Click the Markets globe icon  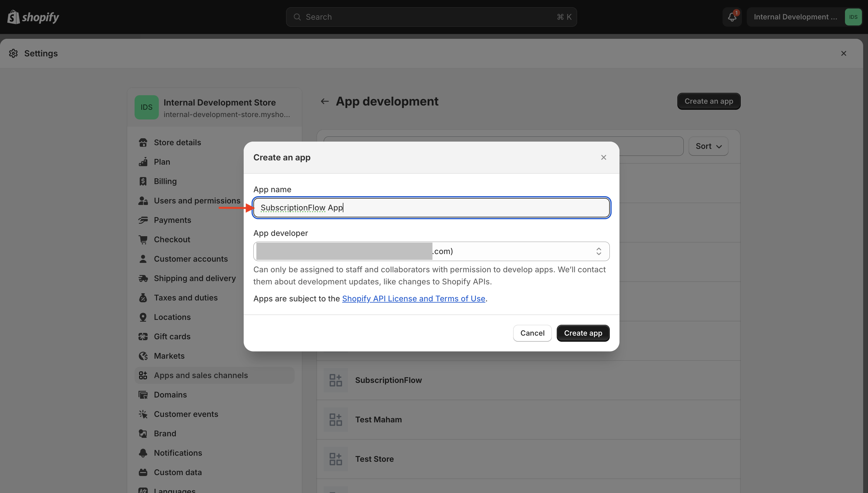click(x=143, y=356)
